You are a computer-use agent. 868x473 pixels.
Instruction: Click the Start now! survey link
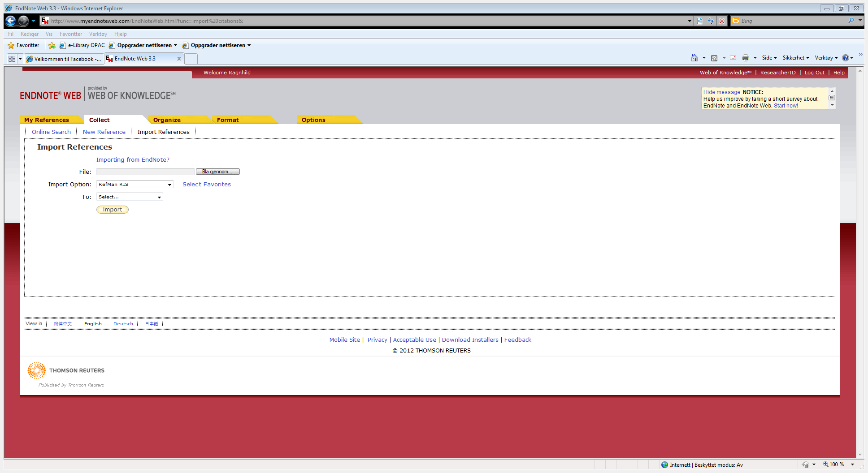click(786, 106)
